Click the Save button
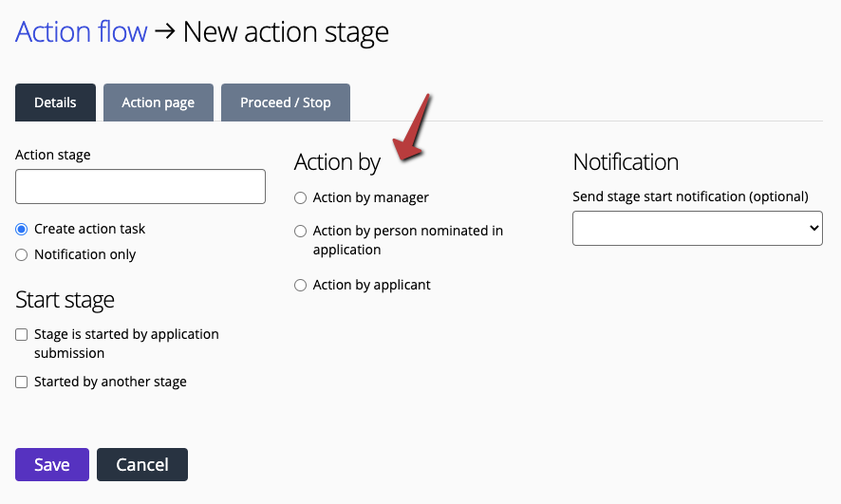Image resolution: width=841 pixels, height=504 pixels. [x=52, y=464]
